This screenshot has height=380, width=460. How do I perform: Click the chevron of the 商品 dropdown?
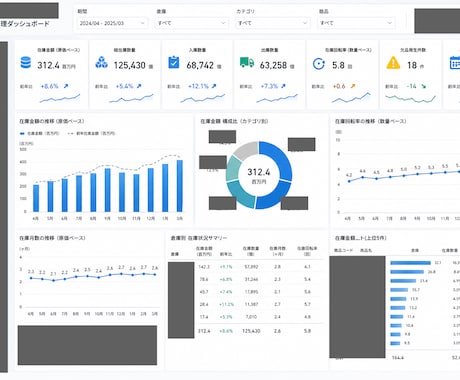[x=389, y=23]
